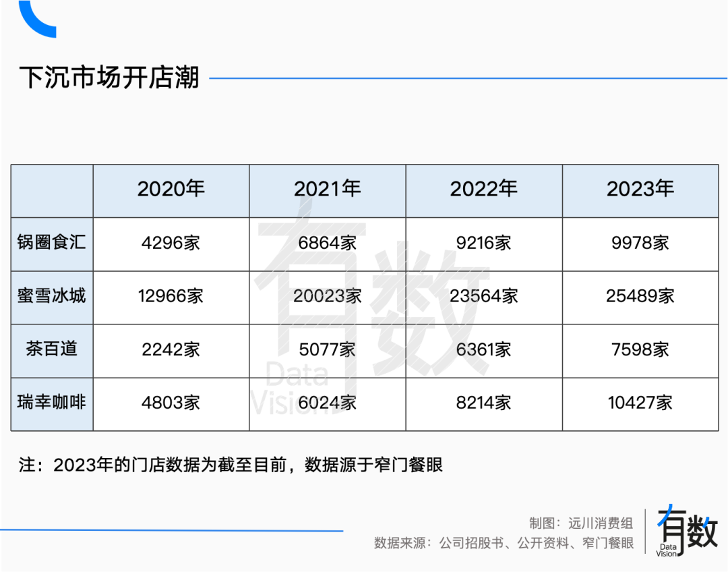Click the 瑞幸咖啡 row label

pyautogui.click(x=52, y=404)
